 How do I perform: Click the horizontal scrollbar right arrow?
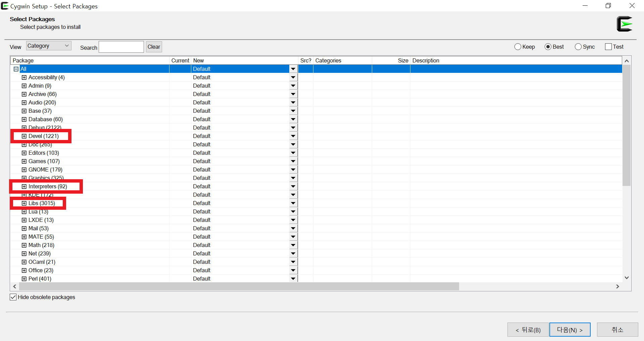pos(617,287)
